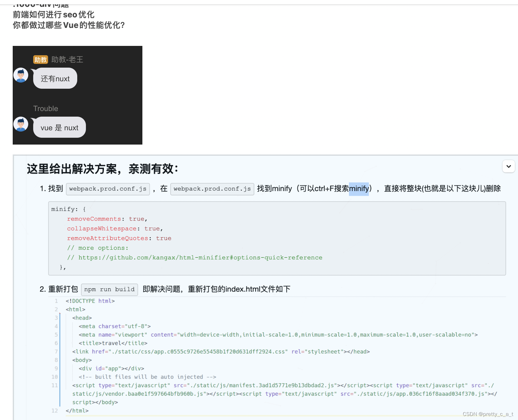Image resolution: width=518 pixels, height=420 pixels.
Task: Click the '<head>' tag on line 3
Action: (82, 318)
